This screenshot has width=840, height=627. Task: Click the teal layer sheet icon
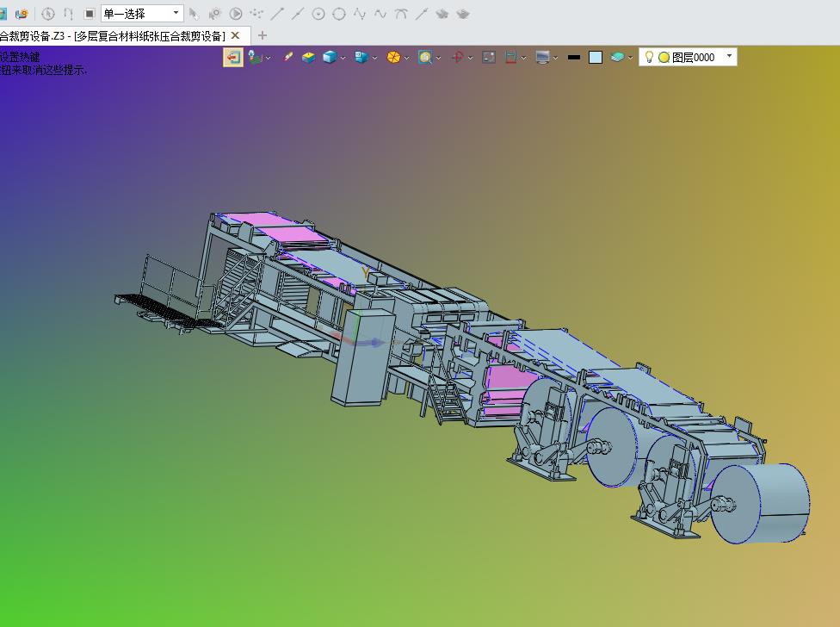coord(617,58)
